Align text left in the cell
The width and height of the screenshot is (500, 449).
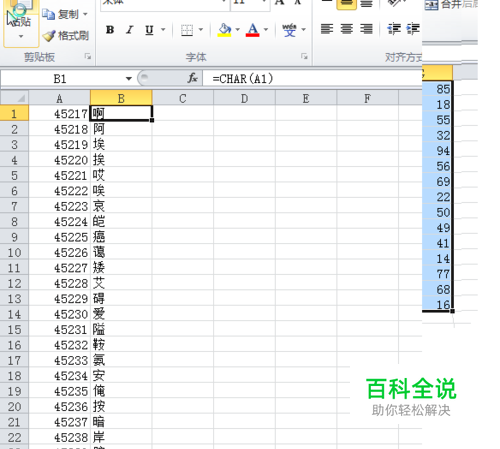click(x=327, y=29)
